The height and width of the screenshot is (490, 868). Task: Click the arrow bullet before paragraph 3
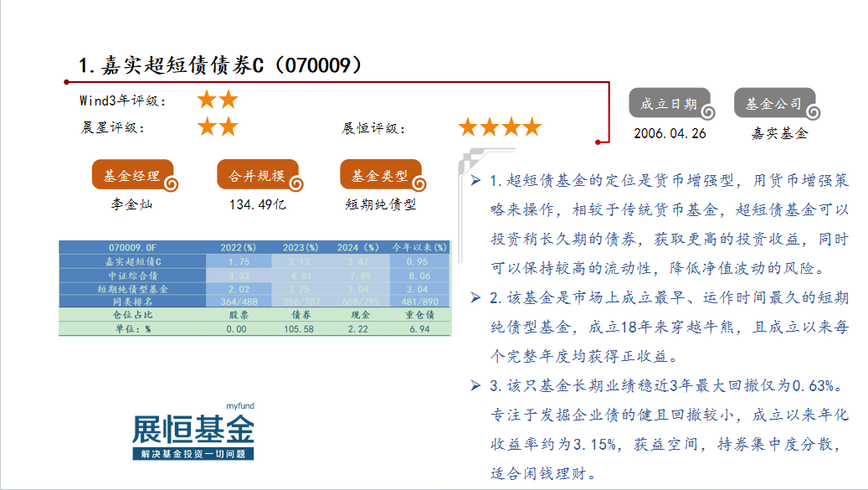[x=475, y=385]
